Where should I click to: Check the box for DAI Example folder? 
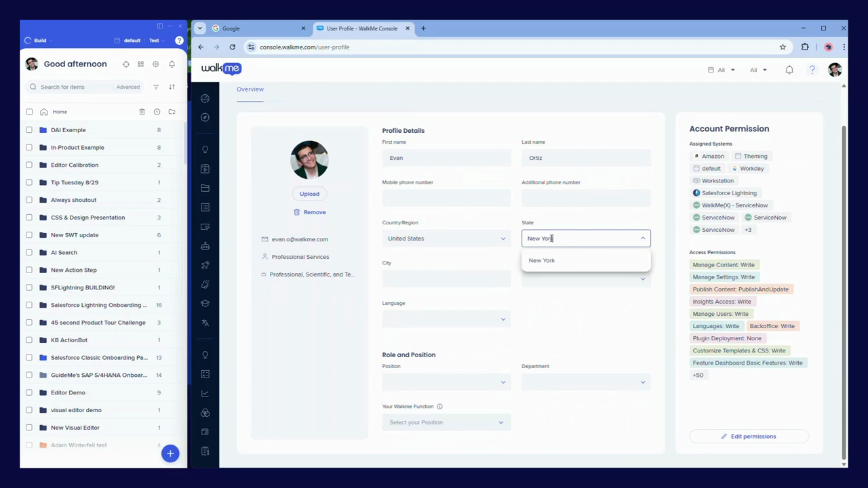(x=29, y=130)
